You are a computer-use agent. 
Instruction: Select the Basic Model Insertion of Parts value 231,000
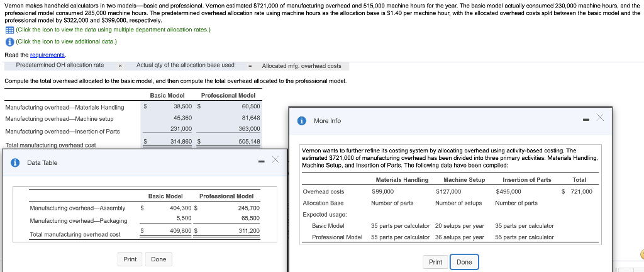coord(181,128)
